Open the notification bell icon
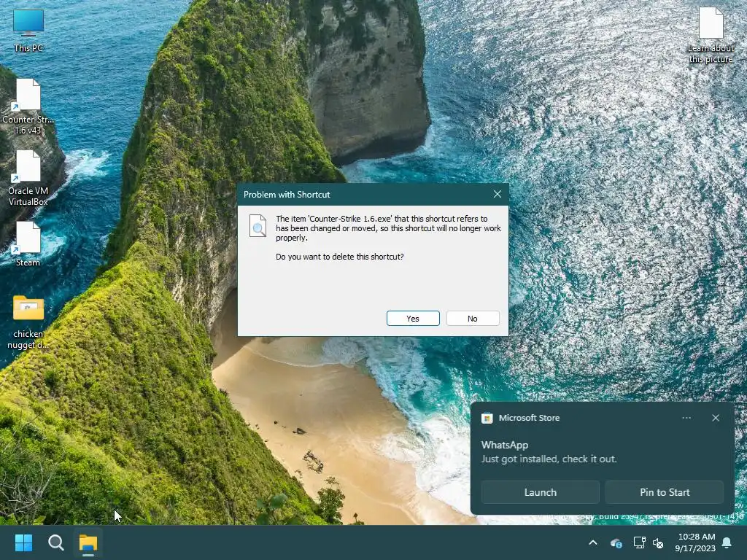The width and height of the screenshot is (747, 560). click(727, 542)
